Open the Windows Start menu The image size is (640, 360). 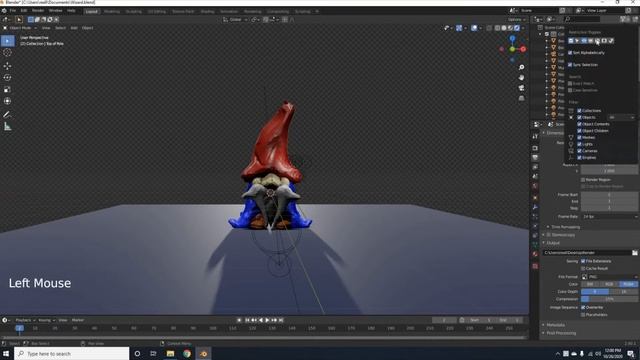[x=6, y=353]
